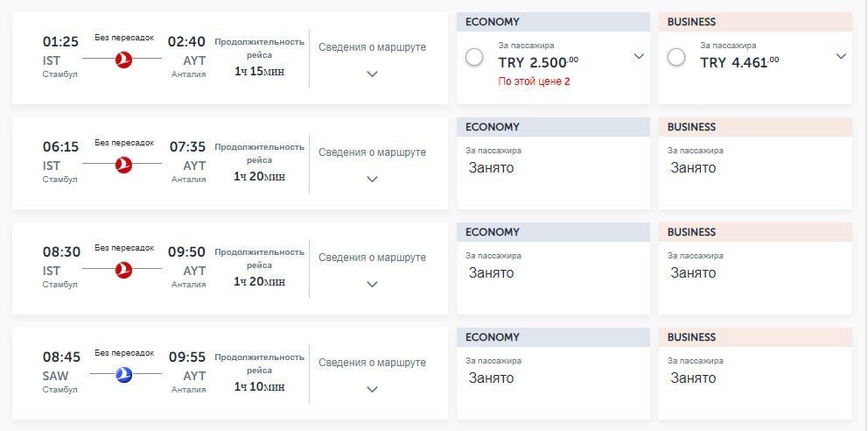Click 'По этой цене 2' red notice
This screenshot has height=431, width=868.
pyautogui.click(x=534, y=81)
